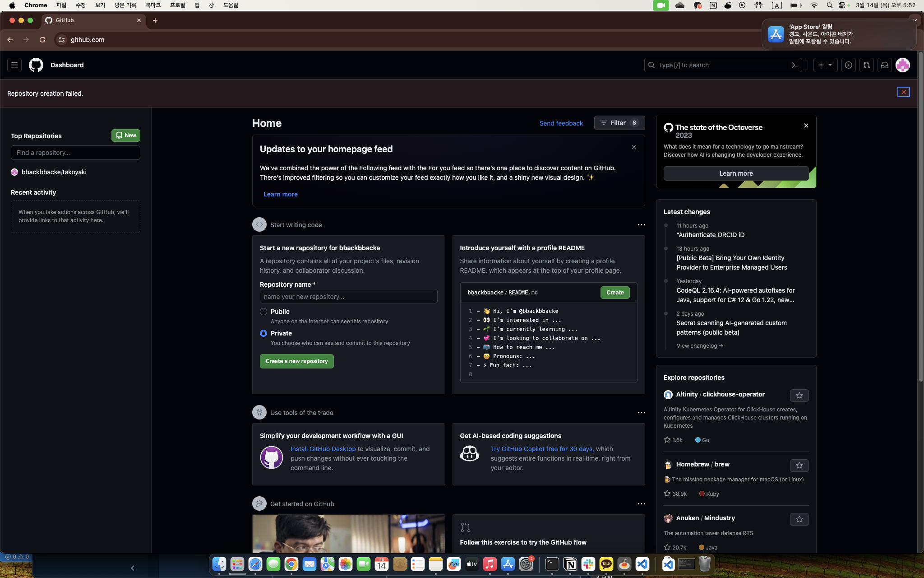Open Install GitHub Desktop link
Viewport: 924px width, 578px height.
click(323, 449)
